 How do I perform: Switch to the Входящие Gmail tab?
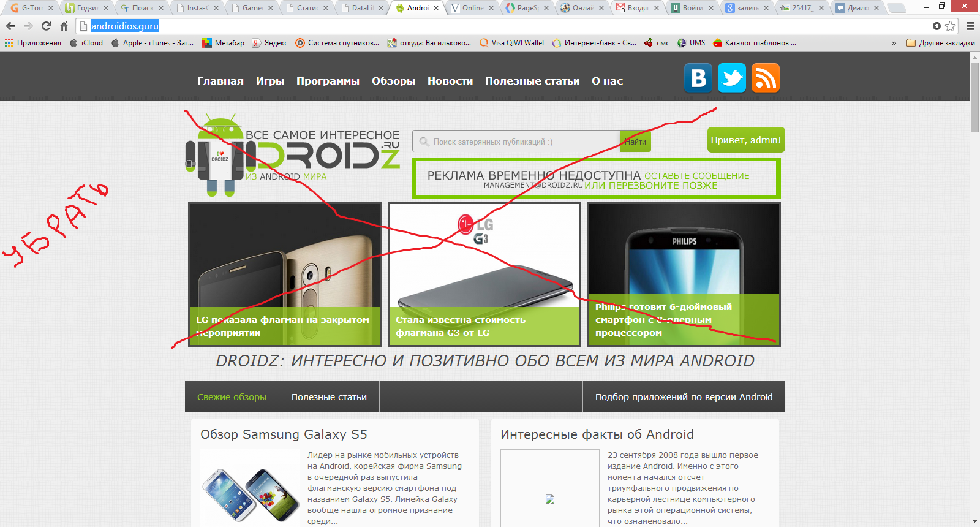click(x=638, y=8)
